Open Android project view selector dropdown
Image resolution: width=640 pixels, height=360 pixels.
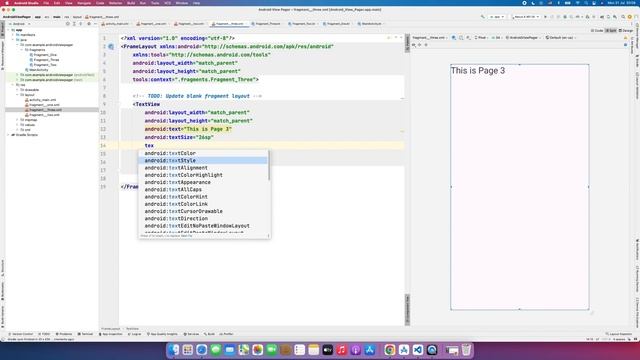tap(20, 24)
